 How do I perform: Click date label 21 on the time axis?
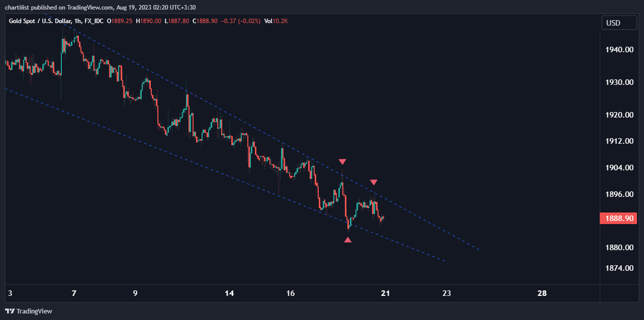click(x=385, y=293)
